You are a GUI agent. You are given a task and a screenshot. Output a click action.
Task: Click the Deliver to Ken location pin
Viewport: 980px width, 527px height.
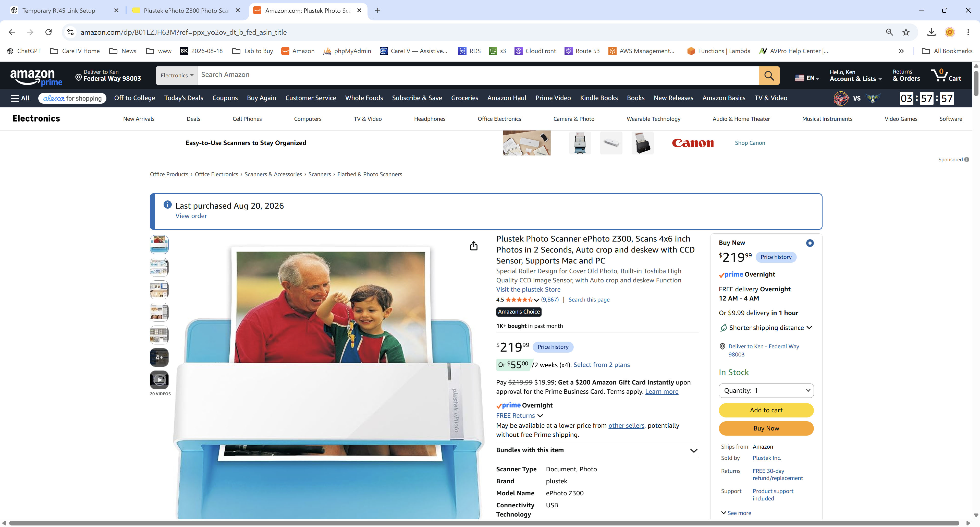pos(78,78)
